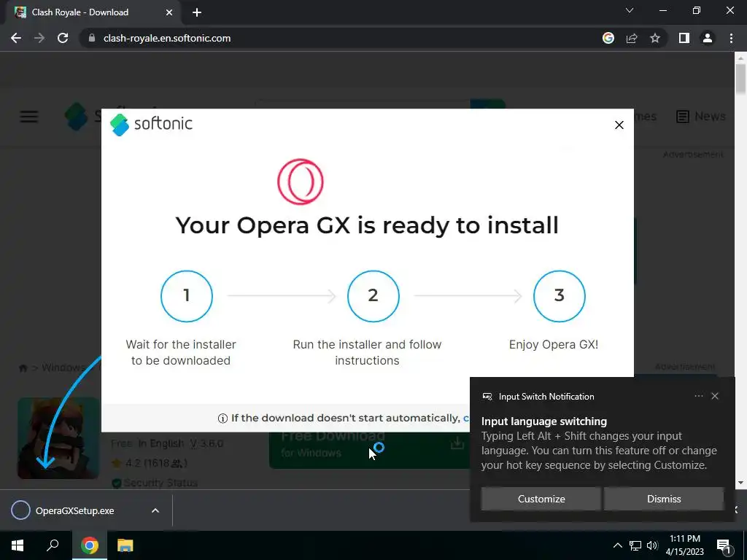
Task: Bookmark this tab with the star icon
Action: [655, 38]
